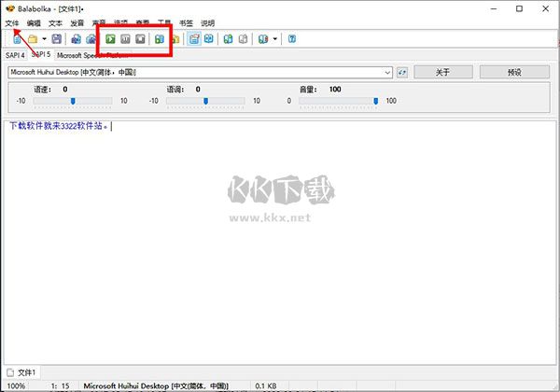560x392 pixels.
Task: Click the Balabolka app icon in title bar
Action: tap(10, 8)
